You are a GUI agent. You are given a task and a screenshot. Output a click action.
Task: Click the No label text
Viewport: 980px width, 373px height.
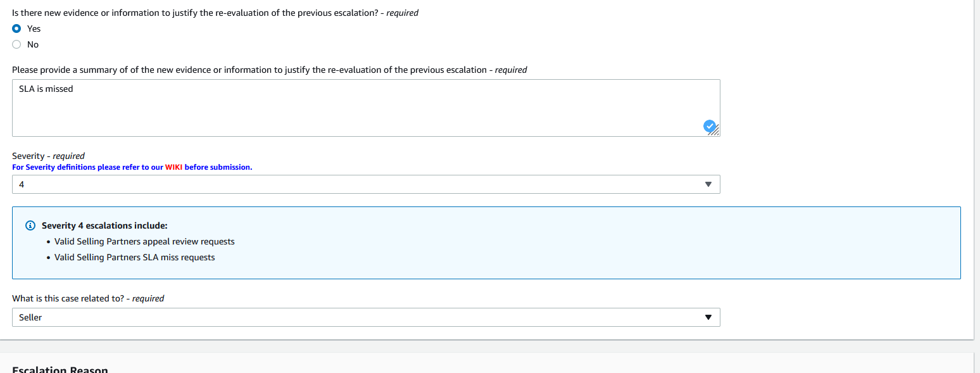tap(33, 44)
